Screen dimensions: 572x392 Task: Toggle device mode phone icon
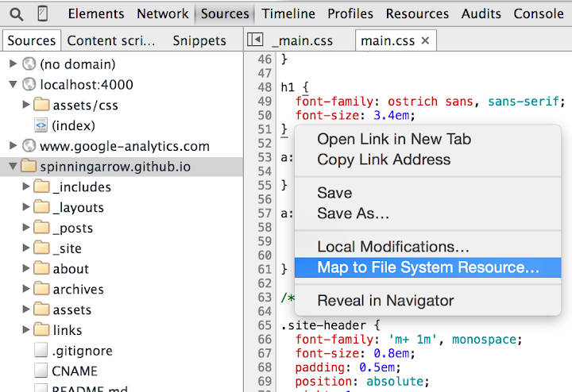[x=43, y=13]
